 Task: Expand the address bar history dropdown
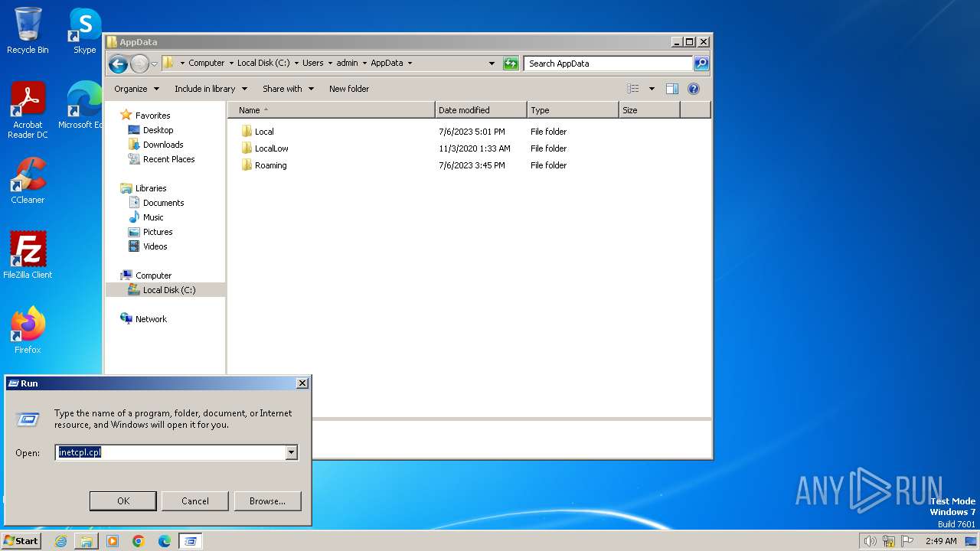click(x=492, y=64)
